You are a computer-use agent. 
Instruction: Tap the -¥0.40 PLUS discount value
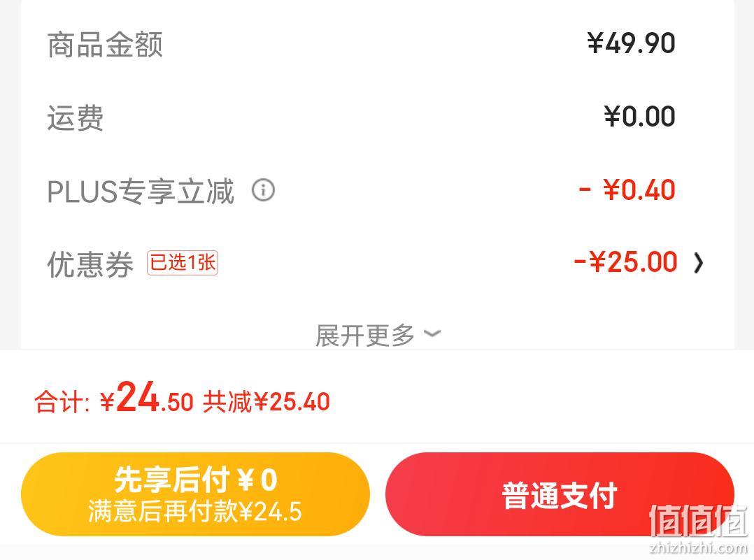(627, 190)
